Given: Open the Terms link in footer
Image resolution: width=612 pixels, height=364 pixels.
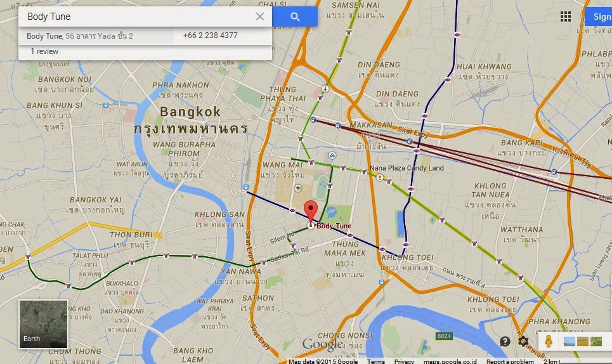Looking at the screenshot, I should click(x=376, y=361).
